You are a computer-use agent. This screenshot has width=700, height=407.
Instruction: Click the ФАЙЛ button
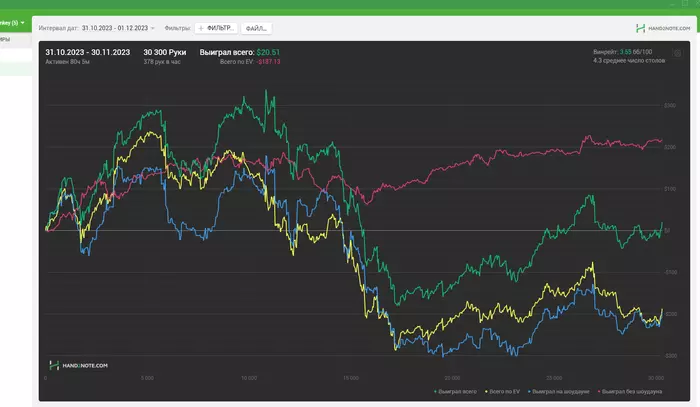(x=256, y=29)
